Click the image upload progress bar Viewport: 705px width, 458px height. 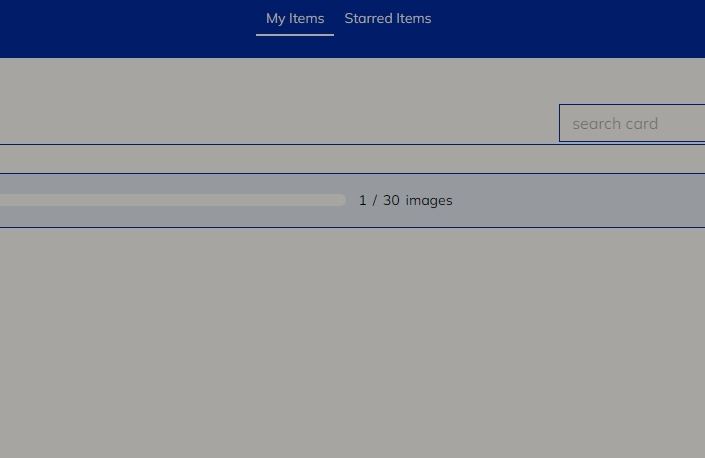[173, 200]
